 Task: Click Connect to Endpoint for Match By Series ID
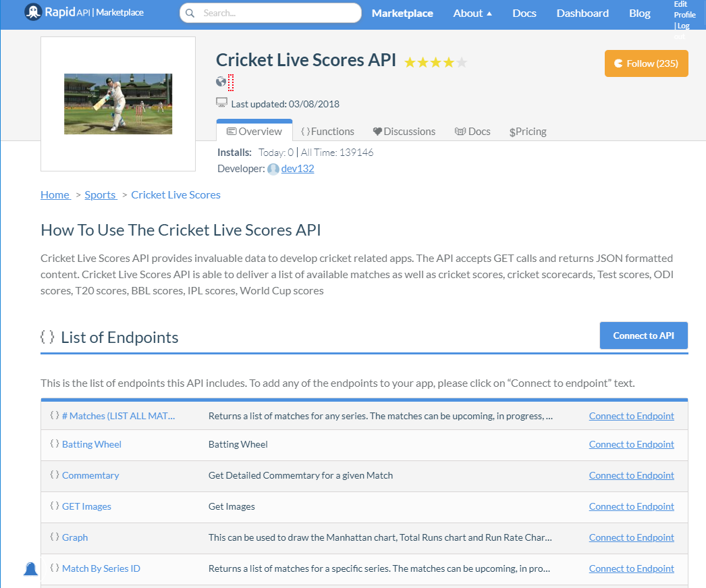631,568
